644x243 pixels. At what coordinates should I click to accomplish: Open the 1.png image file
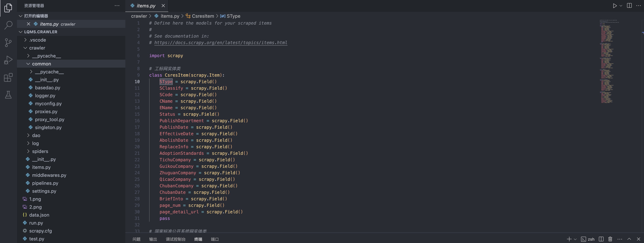pos(71,199)
